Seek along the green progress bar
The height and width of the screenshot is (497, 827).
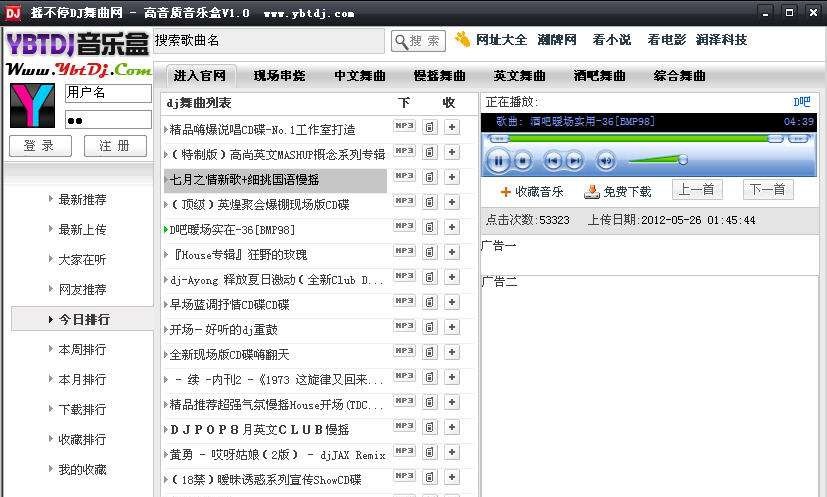pos(637,139)
